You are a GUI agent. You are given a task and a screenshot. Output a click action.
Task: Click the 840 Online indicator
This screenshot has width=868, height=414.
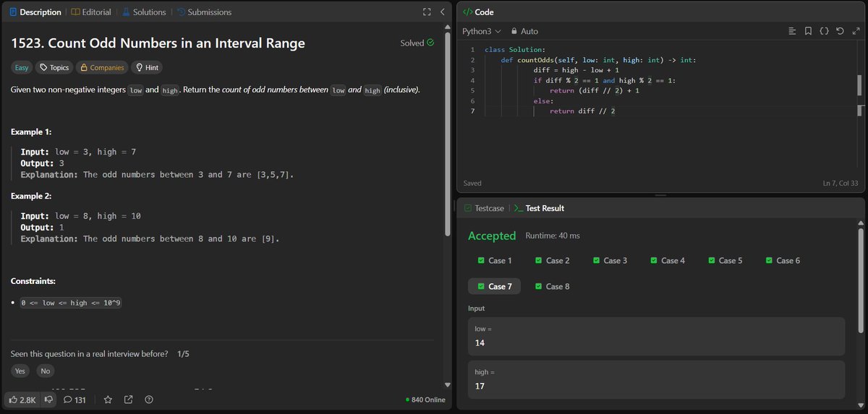point(425,400)
